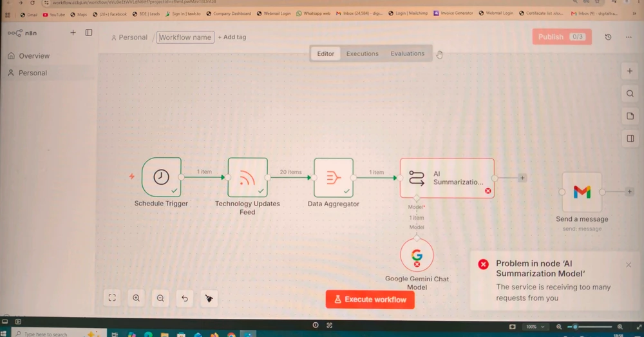Click the lightning trigger icon beside Schedule Trigger
The height and width of the screenshot is (337, 644).
click(x=131, y=177)
